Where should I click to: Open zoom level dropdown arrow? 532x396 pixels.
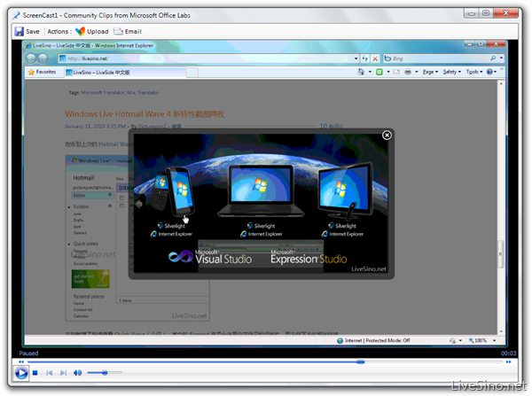pos(495,340)
